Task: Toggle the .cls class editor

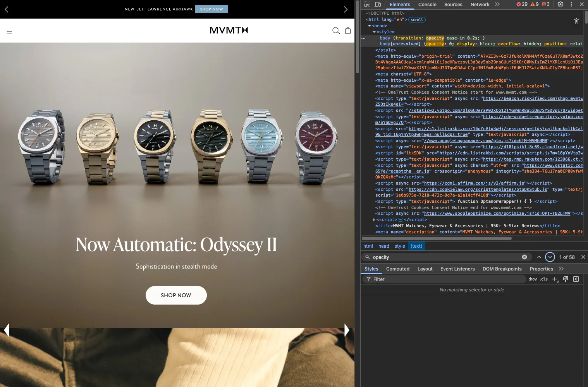Action: pos(544,279)
